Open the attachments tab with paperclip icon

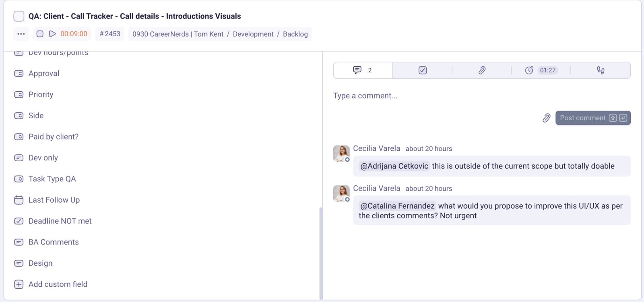click(482, 70)
